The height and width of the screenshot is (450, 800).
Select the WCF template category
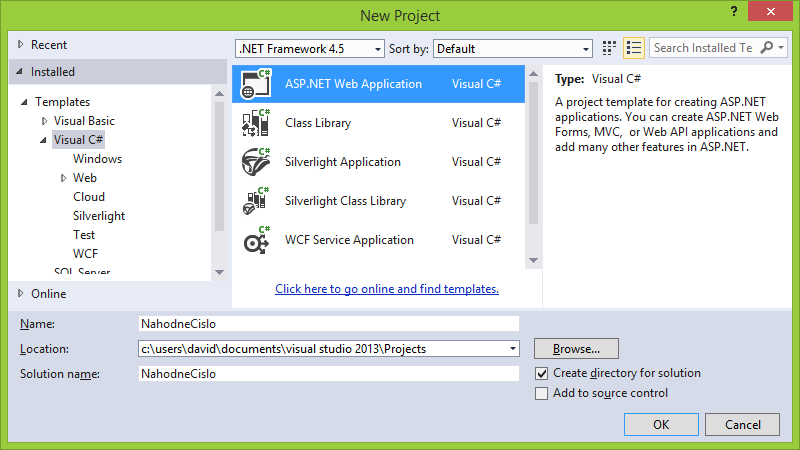tap(85, 254)
